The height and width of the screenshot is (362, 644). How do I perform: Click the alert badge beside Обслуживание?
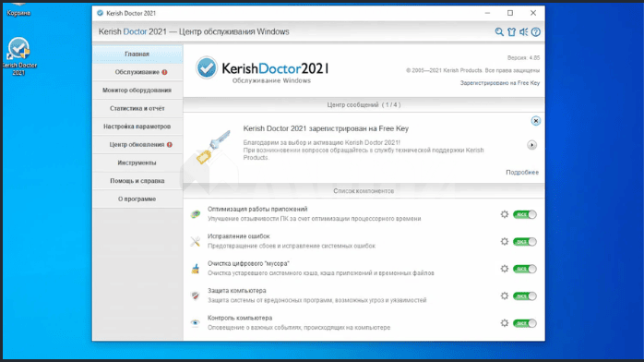pos(164,72)
